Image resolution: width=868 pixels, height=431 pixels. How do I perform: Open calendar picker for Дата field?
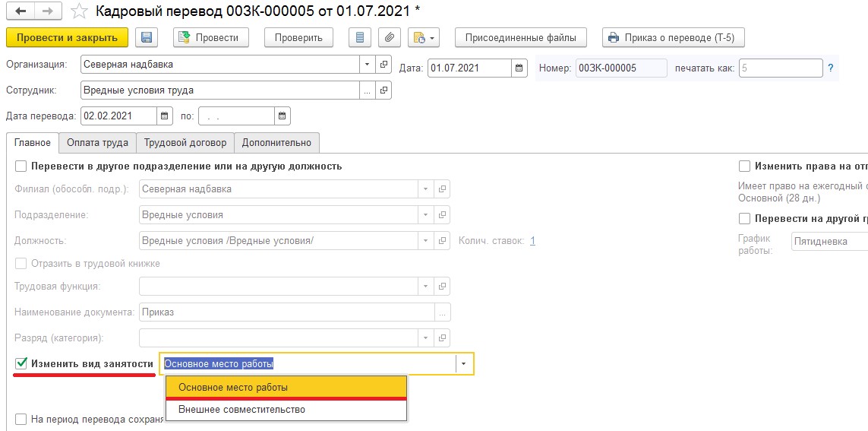tap(519, 68)
